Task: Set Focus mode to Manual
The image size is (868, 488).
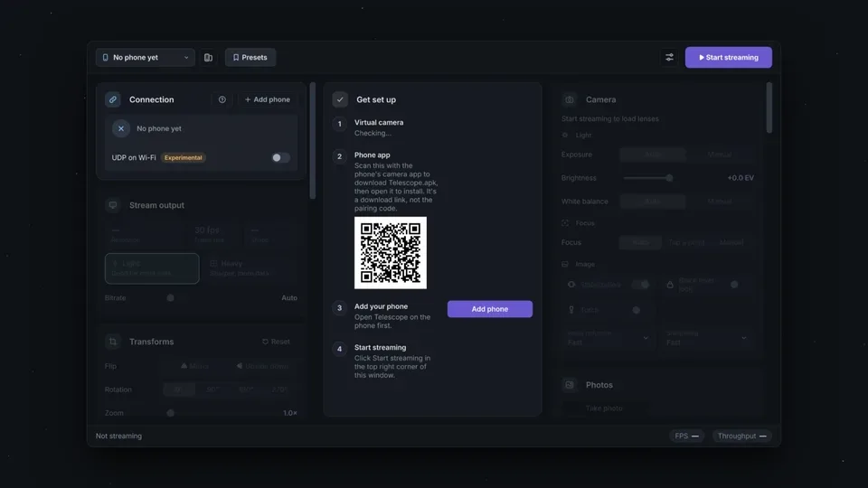Action: [x=731, y=242]
